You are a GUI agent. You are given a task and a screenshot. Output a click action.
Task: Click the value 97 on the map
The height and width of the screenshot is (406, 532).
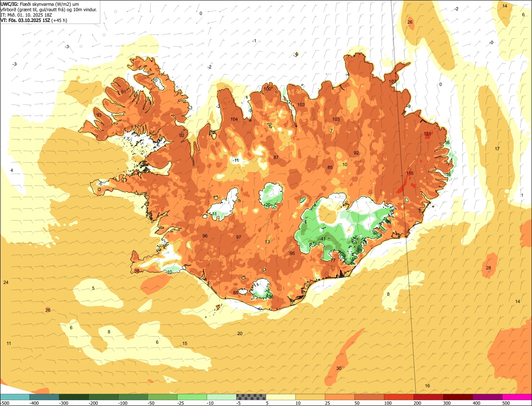coord(239,237)
